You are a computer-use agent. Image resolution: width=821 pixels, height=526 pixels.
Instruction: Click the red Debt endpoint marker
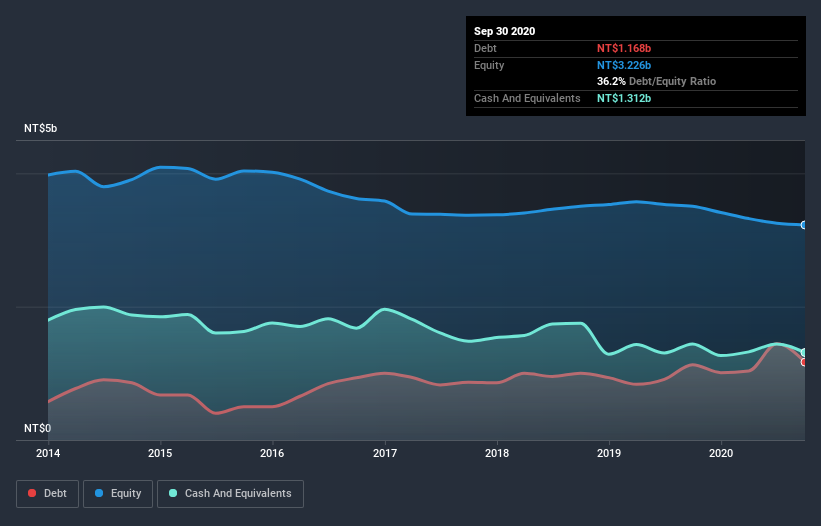click(804, 362)
